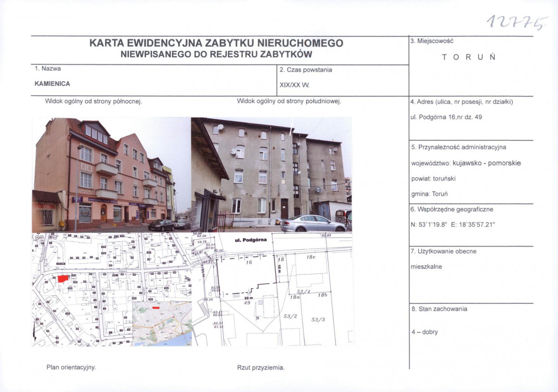Click parcel label '53/3' on ground plan
This screenshot has height=392, width=558.
pyautogui.click(x=318, y=320)
